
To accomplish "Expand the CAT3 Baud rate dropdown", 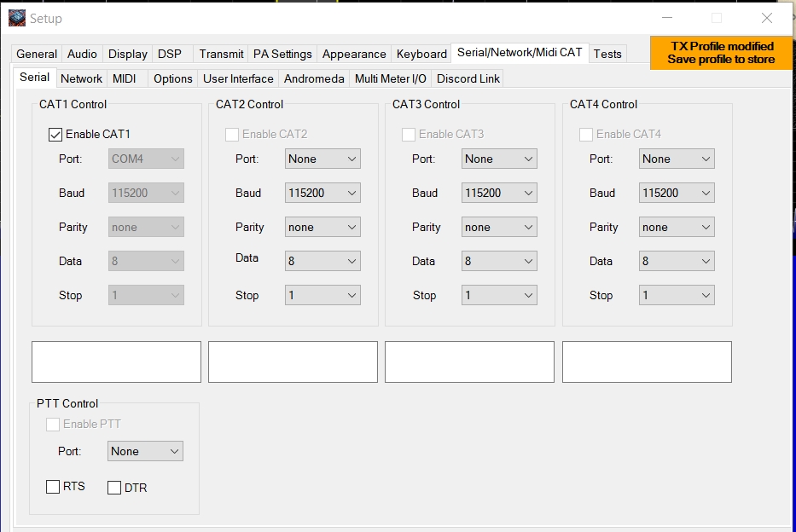I will (499, 193).
